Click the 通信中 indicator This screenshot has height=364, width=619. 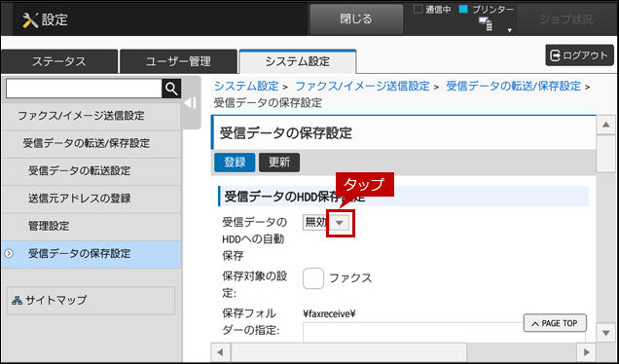coord(432,10)
